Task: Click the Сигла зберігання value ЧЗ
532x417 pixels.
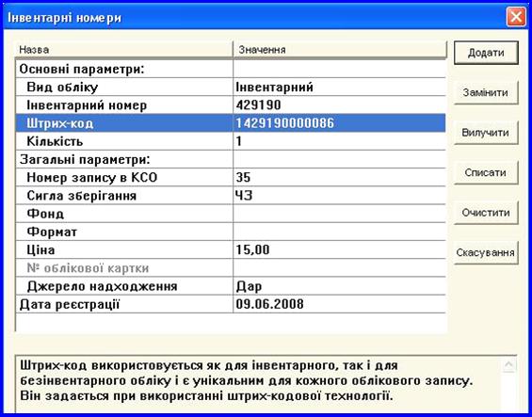Action: [x=244, y=196]
